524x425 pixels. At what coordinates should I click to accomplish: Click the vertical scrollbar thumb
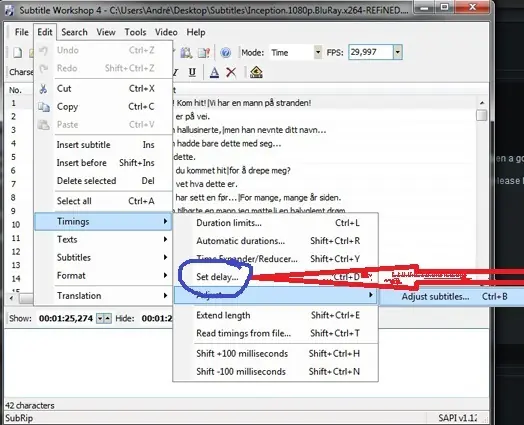point(482,115)
